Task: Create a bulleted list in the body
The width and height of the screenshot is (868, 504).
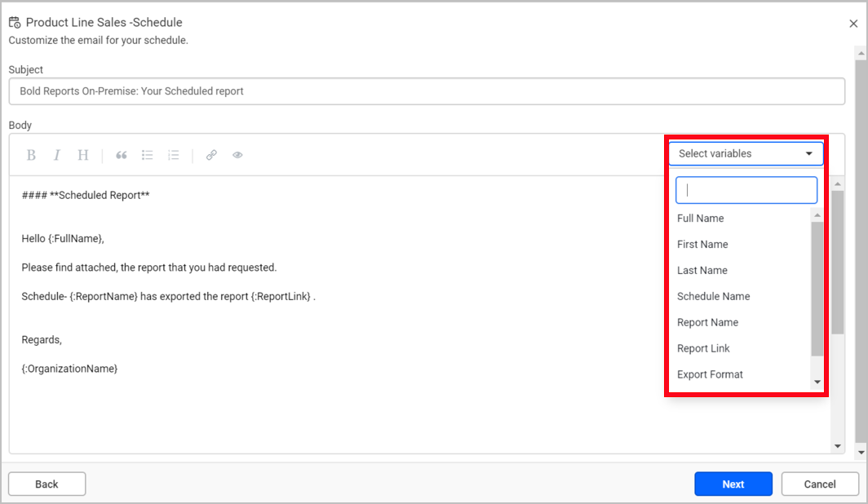Action: [x=147, y=155]
